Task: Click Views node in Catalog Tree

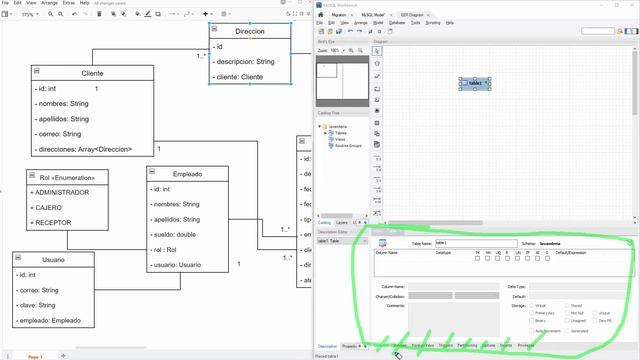Action: [x=340, y=139]
